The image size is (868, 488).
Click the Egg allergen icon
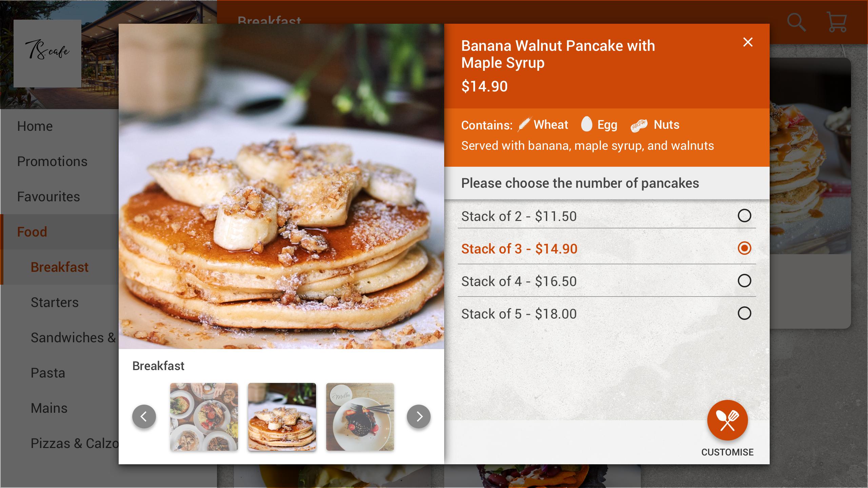coord(587,124)
